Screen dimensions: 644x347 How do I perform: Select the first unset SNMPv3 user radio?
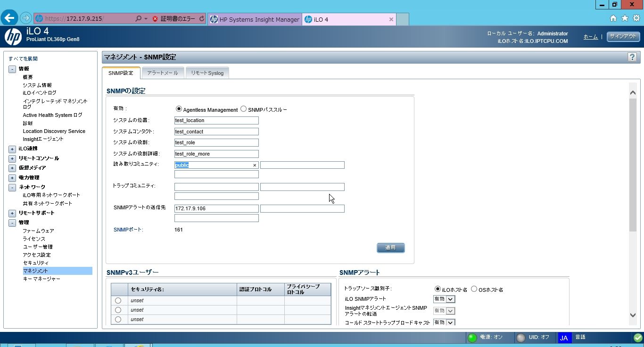coord(118,300)
